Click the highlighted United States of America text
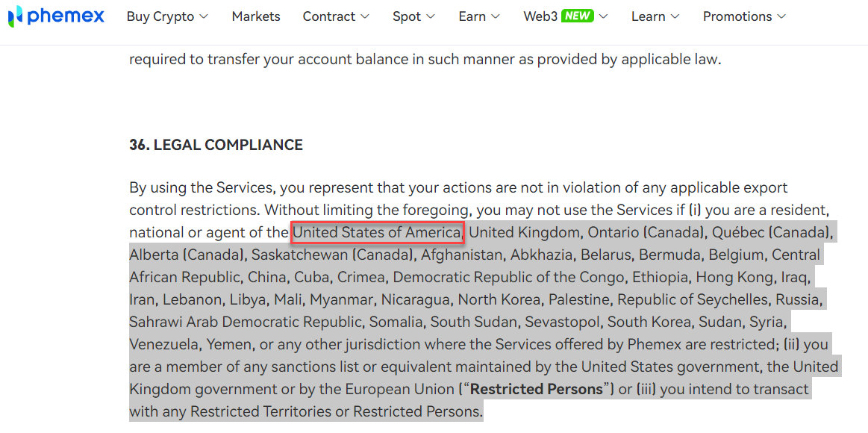The image size is (868, 433). click(x=377, y=233)
